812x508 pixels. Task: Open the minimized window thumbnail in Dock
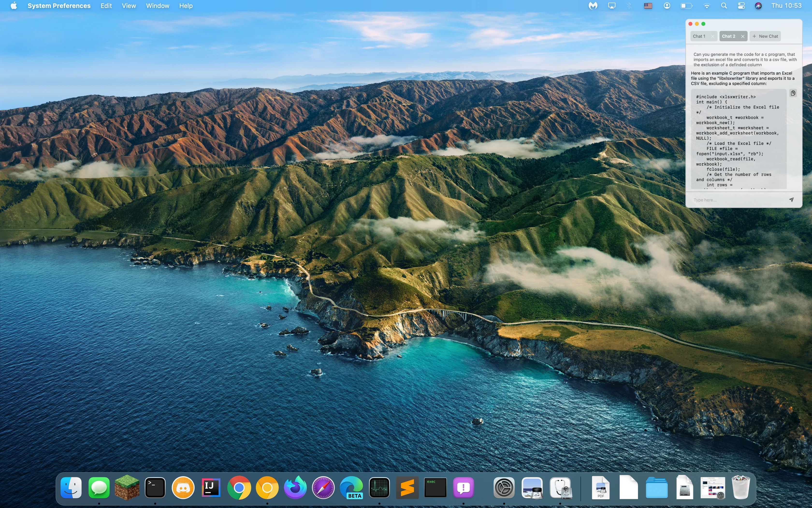pyautogui.click(x=713, y=487)
